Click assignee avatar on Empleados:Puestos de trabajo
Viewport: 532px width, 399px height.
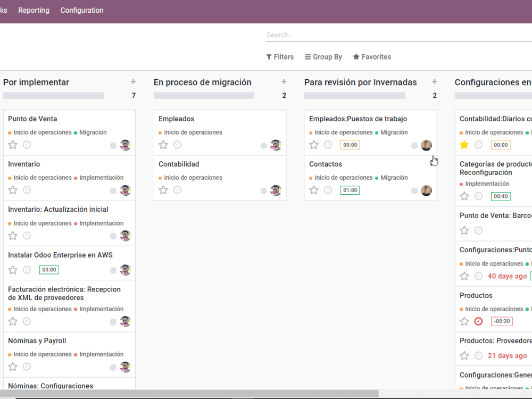(427, 145)
